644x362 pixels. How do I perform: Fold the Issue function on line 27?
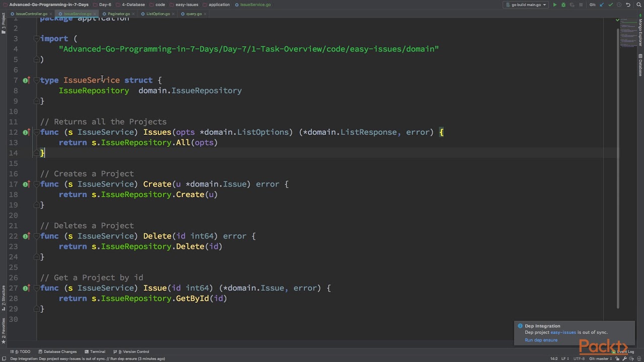(36, 288)
